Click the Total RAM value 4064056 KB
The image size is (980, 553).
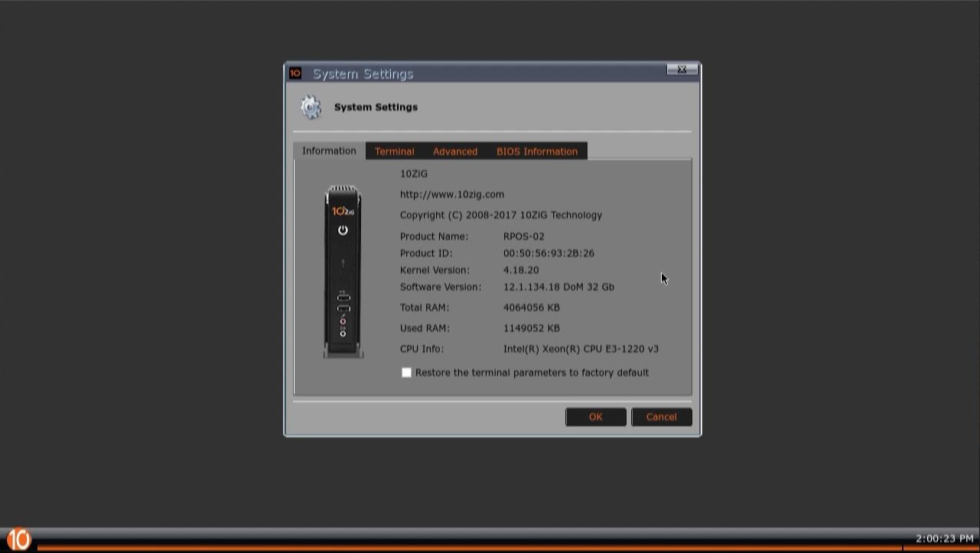532,307
